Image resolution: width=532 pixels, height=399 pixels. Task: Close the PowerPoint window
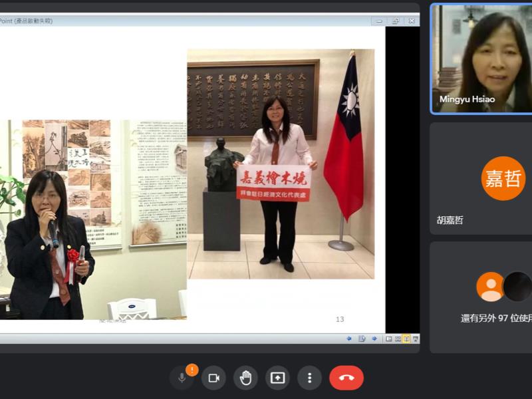click(x=412, y=21)
